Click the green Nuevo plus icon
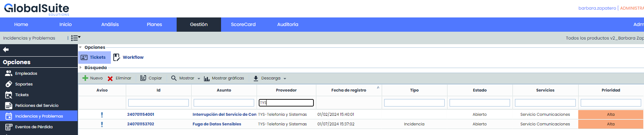 coord(85,78)
